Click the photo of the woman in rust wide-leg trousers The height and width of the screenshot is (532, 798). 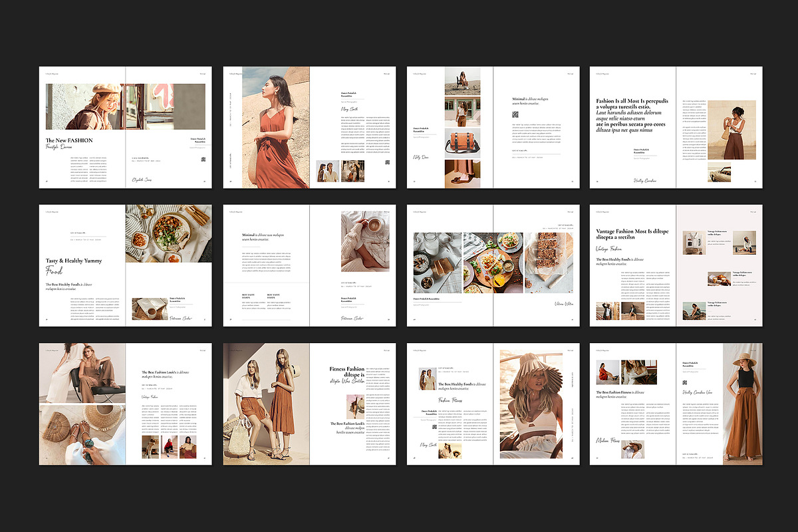point(743,404)
